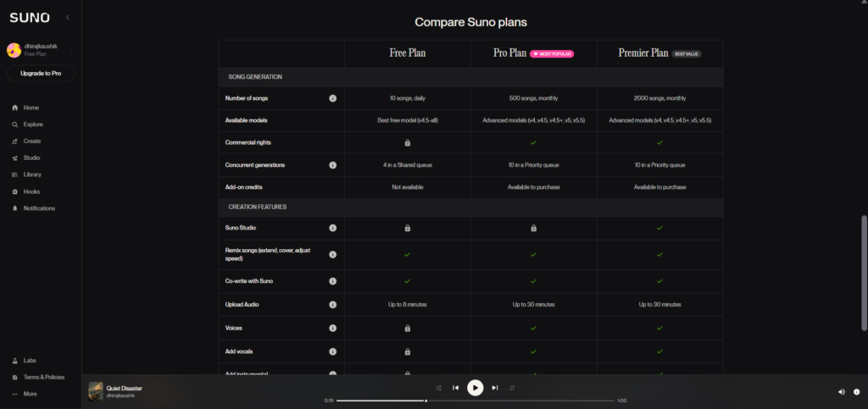This screenshot has height=409, width=868.
Task: Show info for Remix songs row
Action: (x=332, y=254)
